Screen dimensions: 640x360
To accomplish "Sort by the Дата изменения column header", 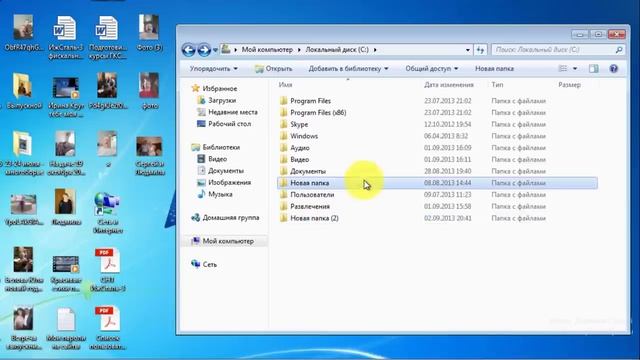I will click(x=449, y=85).
